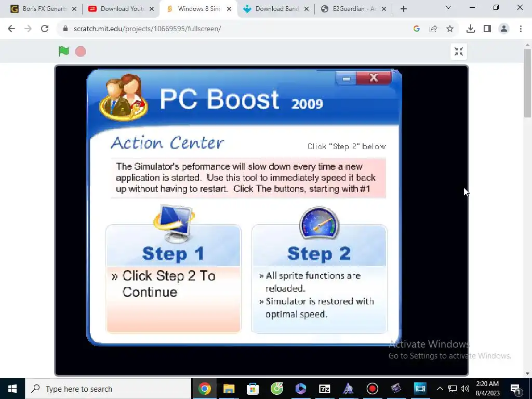Open Chrome from the taskbar
Screen dimensions: 532x399
pos(205,389)
